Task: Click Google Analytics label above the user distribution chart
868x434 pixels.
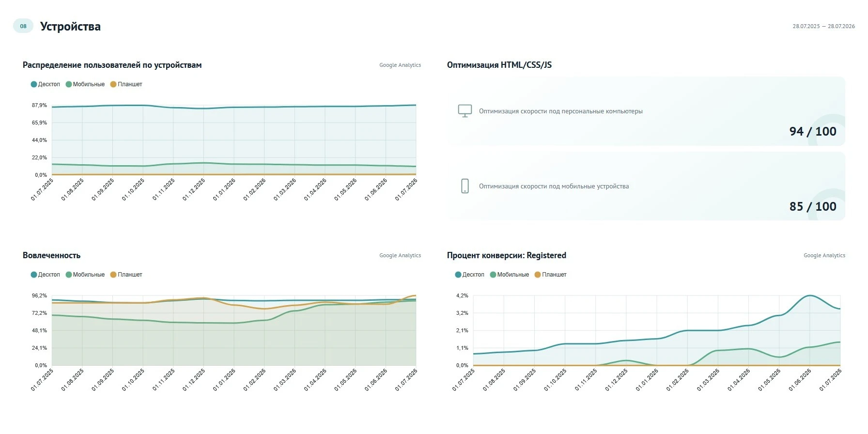Action: coord(400,65)
